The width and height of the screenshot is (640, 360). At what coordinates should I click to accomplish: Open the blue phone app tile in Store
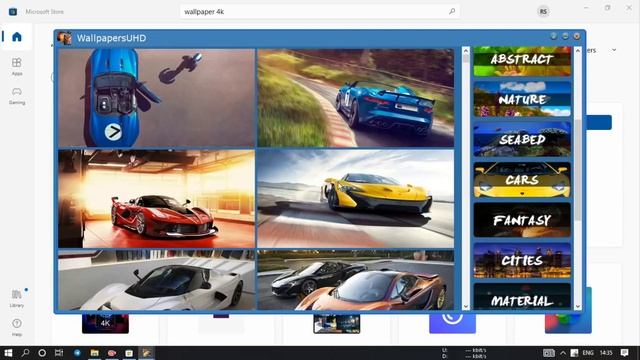coord(452,324)
